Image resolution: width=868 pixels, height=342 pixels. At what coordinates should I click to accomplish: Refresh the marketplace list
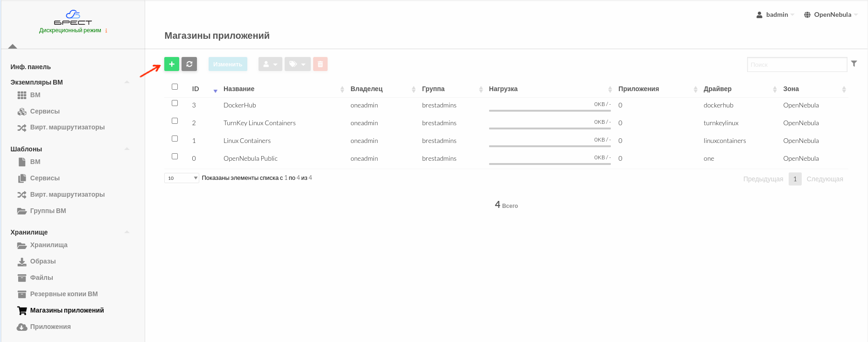[189, 64]
